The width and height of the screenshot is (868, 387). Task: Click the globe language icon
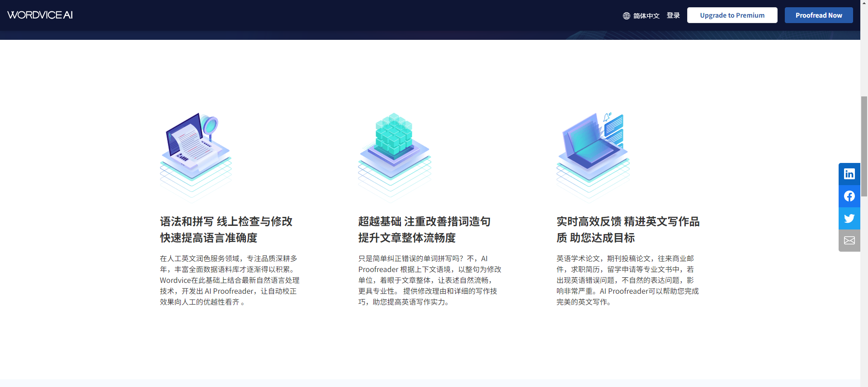[x=626, y=16]
